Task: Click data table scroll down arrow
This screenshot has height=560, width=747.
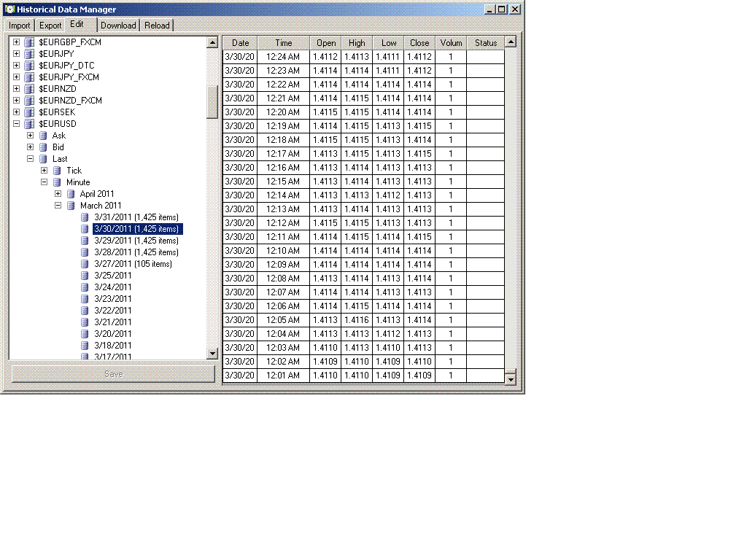Action: tap(511, 379)
